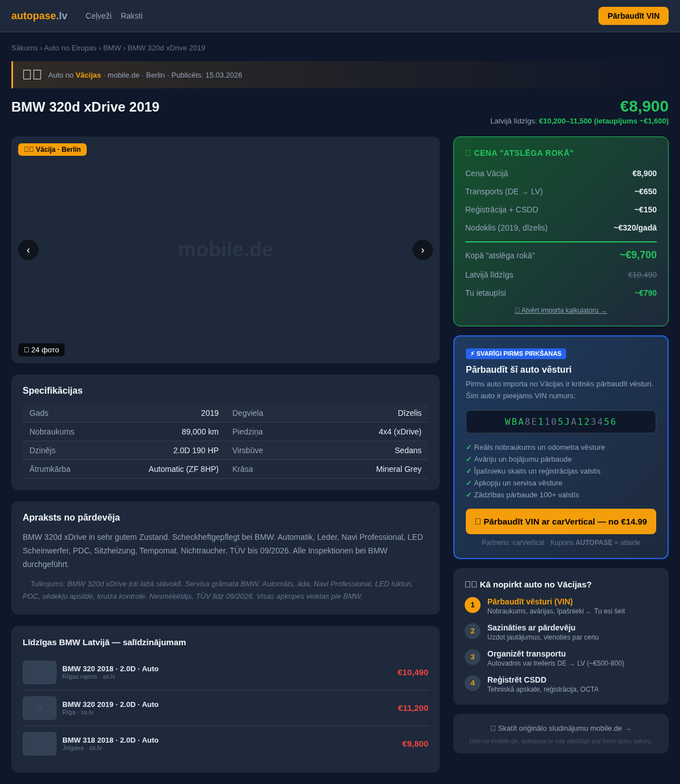Screen dimensions: 680x784
Task: Click the ~€9,700 total price
Action: pos(638,255)
